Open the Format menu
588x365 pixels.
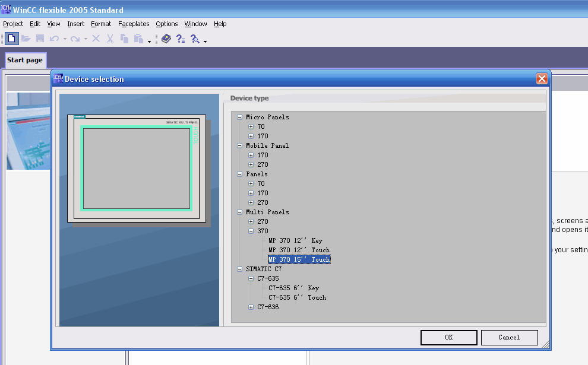coord(101,24)
